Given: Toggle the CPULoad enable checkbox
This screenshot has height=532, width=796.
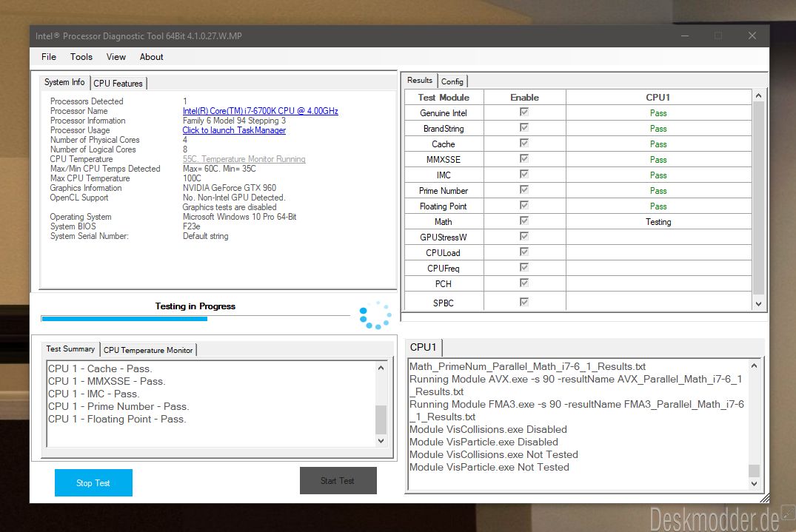Looking at the screenshot, I should click(524, 252).
